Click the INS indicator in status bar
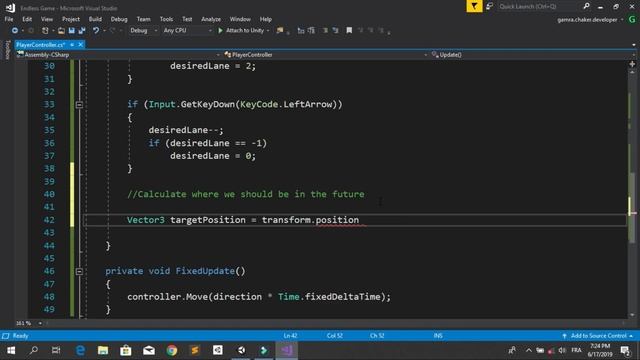640x360 pixels. [438, 336]
